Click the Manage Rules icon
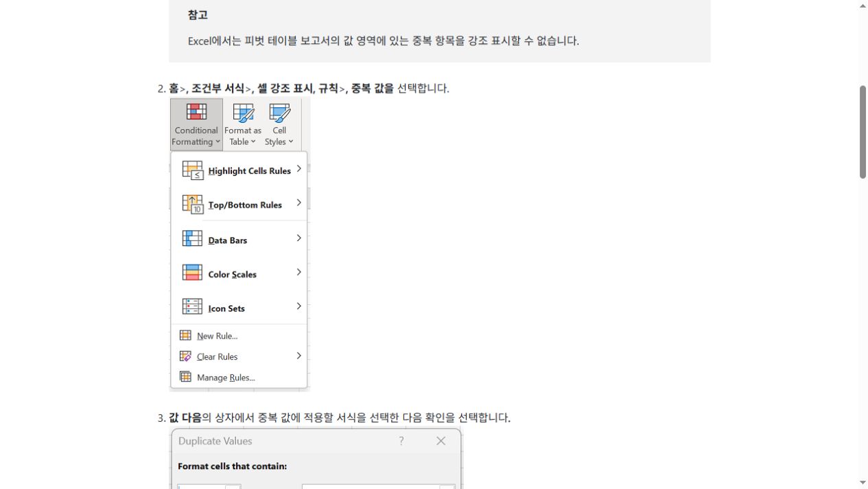This screenshot has height=489, width=868. (185, 376)
